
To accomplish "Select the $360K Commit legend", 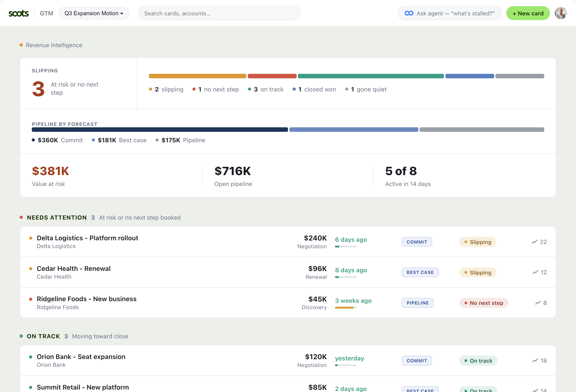I will [57, 140].
